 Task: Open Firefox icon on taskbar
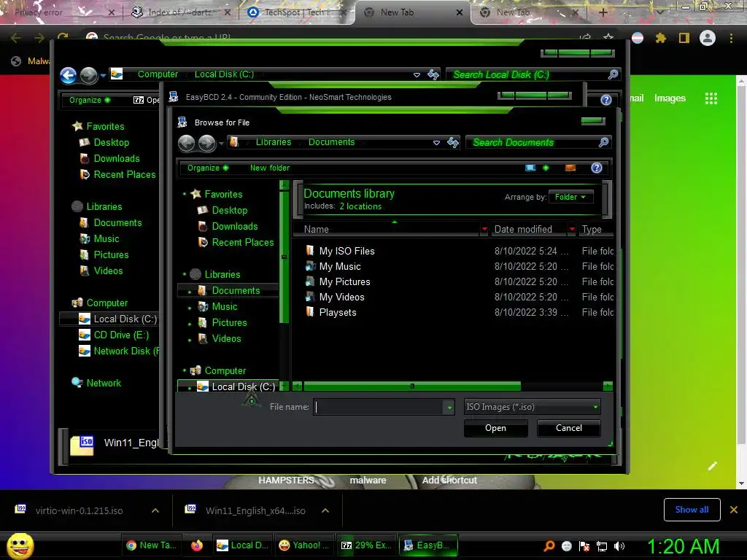coord(197,545)
